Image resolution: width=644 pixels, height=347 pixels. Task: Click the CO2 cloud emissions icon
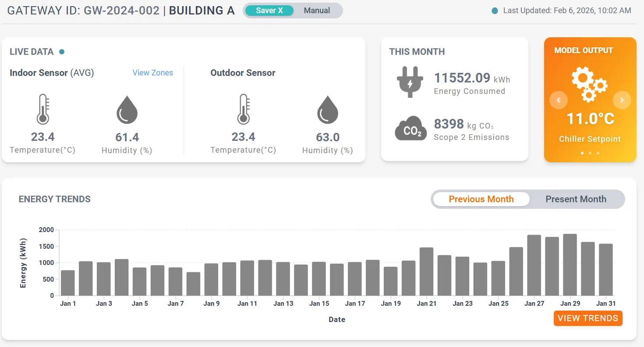[410, 129]
